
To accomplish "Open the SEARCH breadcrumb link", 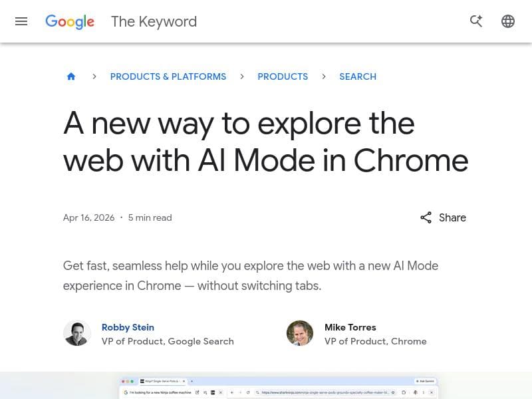I will [x=358, y=76].
